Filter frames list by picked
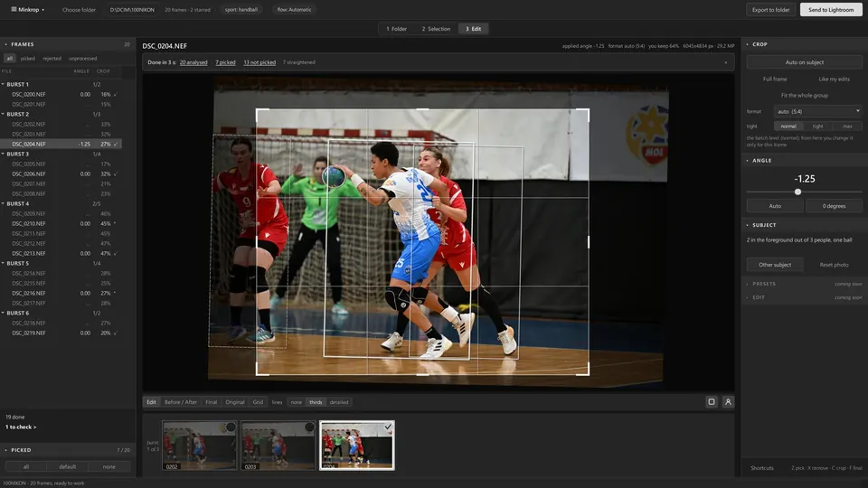This screenshot has height=488, width=868. [27, 59]
